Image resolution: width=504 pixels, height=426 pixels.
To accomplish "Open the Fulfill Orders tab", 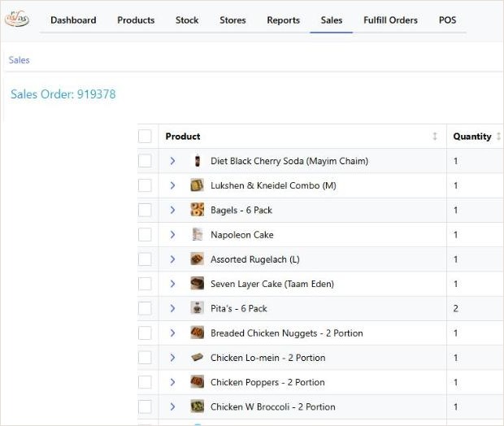I will (390, 20).
